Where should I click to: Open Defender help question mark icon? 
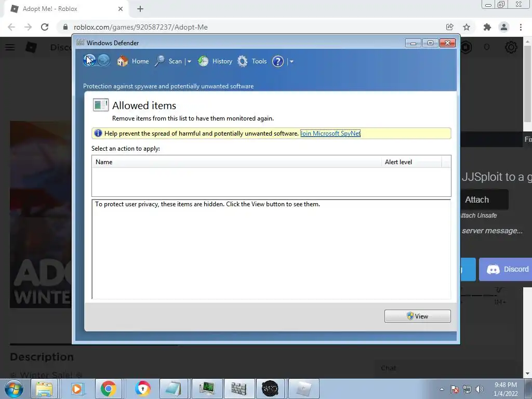(x=278, y=61)
